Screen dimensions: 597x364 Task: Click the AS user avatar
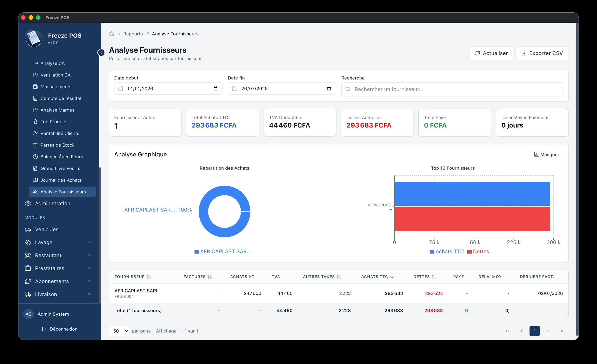tap(29, 314)
